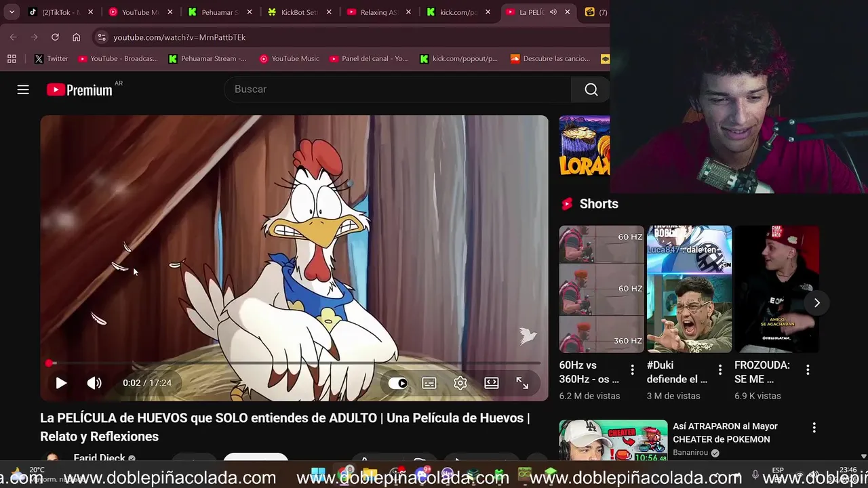Open the Panel del canal bookmark

[369, 59]
